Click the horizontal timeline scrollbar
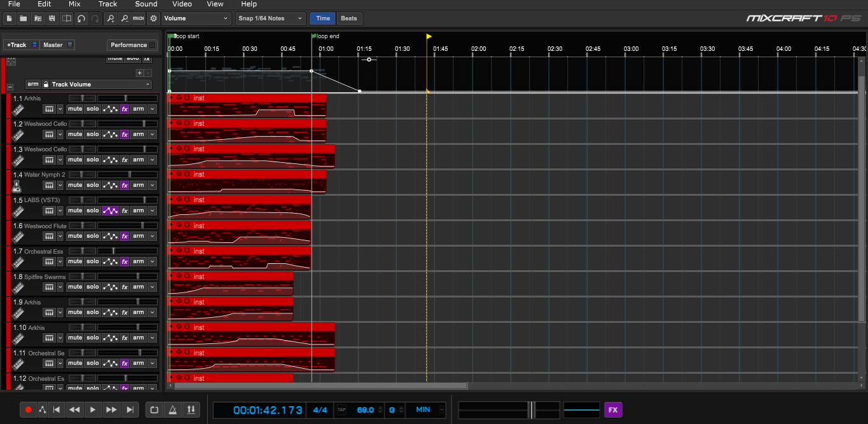868x424 pixels. coord(320,385)
